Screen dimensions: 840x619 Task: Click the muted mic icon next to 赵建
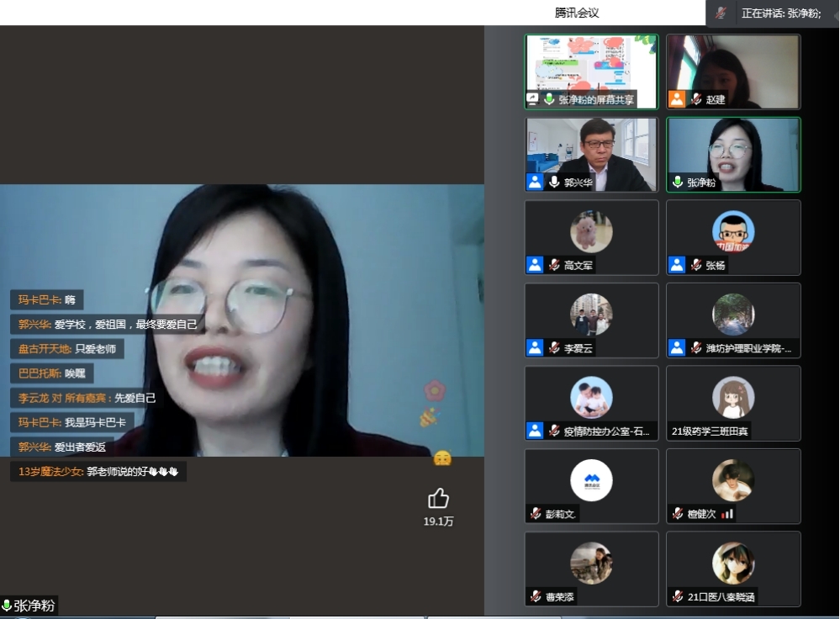click(x=696, y=99)
